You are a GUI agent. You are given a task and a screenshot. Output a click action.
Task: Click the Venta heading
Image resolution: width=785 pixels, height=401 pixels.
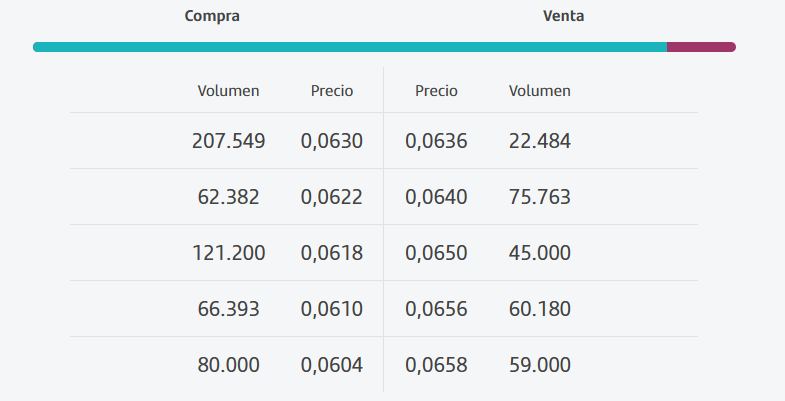[563, 16]
